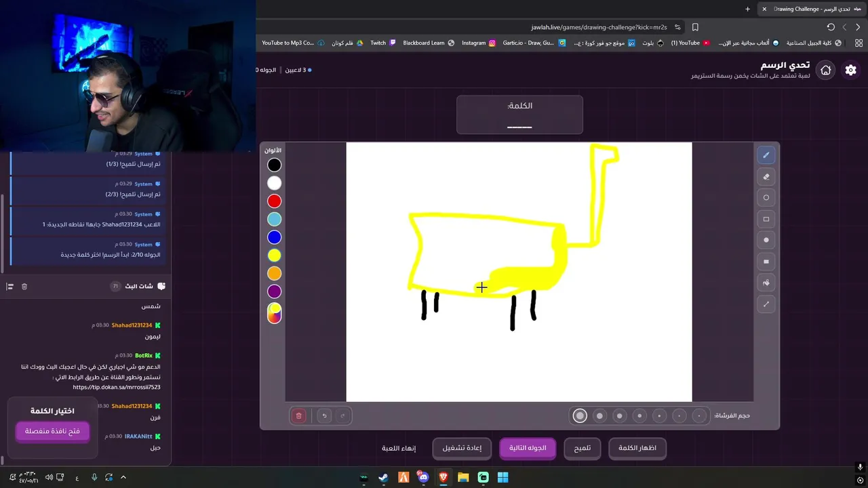Select the filled circle shape tool
The width and height of the screenshot is (868, 488).
[766, 240]
